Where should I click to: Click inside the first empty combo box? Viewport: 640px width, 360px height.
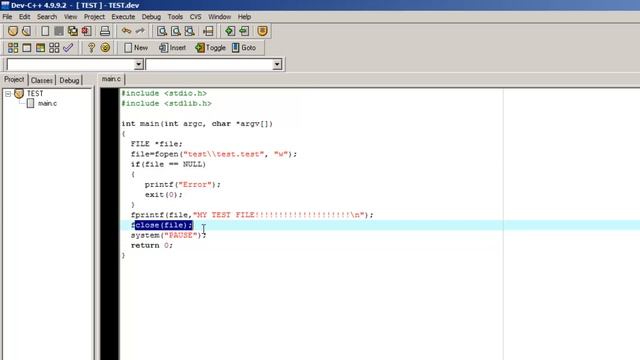coord(70,64)
